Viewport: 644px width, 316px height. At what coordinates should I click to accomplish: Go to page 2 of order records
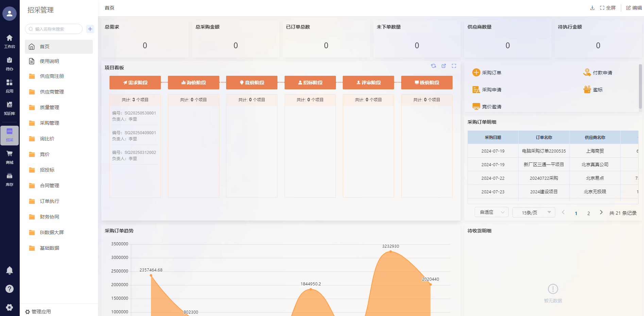589,213
